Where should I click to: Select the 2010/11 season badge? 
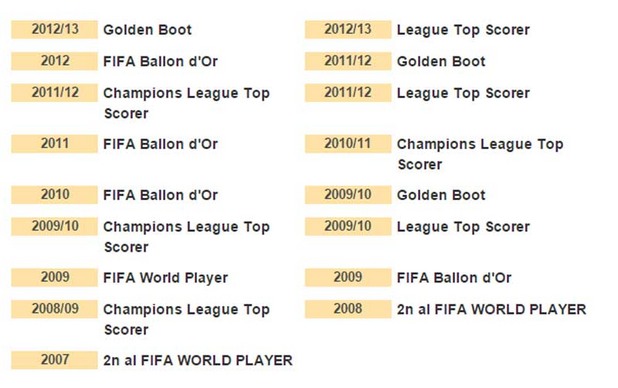tap(348, 144)
